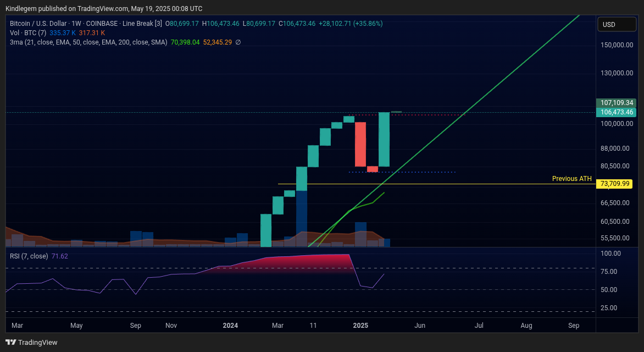Viewport: 644px width, 352px height.
Task: Click the published-by Kindlegem header text
Action: tap(103, 8)
